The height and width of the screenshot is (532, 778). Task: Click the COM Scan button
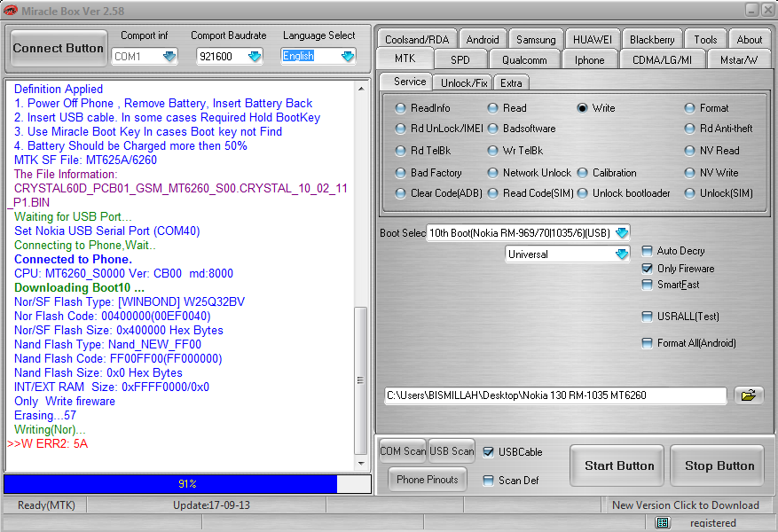(403, 451)
